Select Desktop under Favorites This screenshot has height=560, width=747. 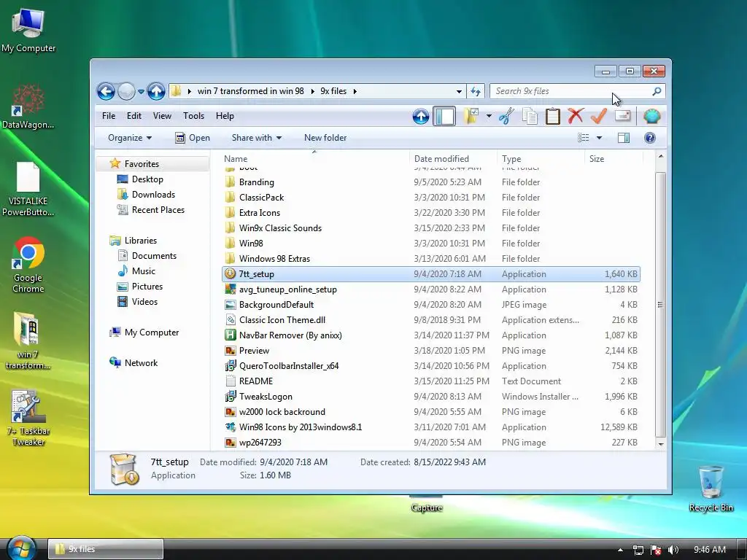tap(140, 179)
